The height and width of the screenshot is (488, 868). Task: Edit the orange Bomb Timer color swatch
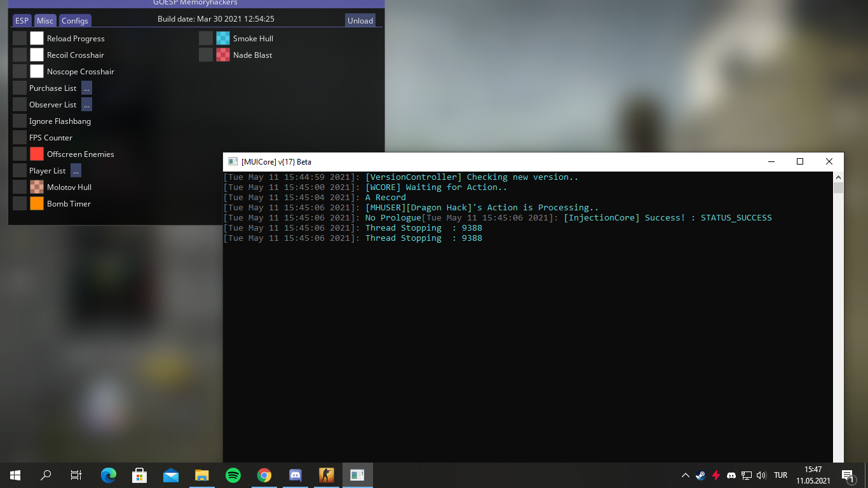pyautogui.click(x=37, y=203)
